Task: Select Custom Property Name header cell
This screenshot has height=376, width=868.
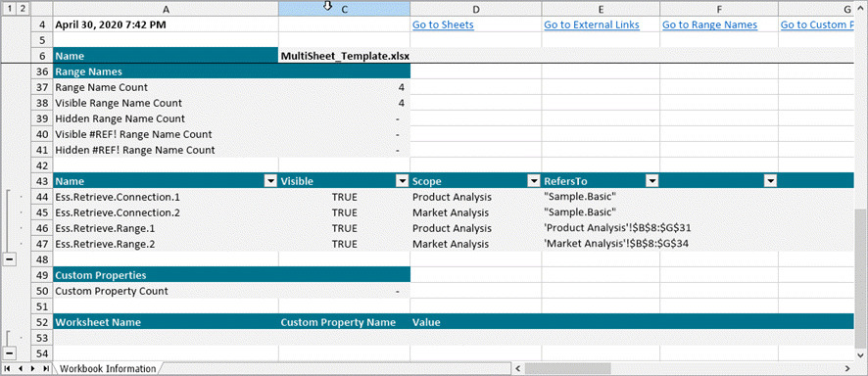Action: [344, 322]
